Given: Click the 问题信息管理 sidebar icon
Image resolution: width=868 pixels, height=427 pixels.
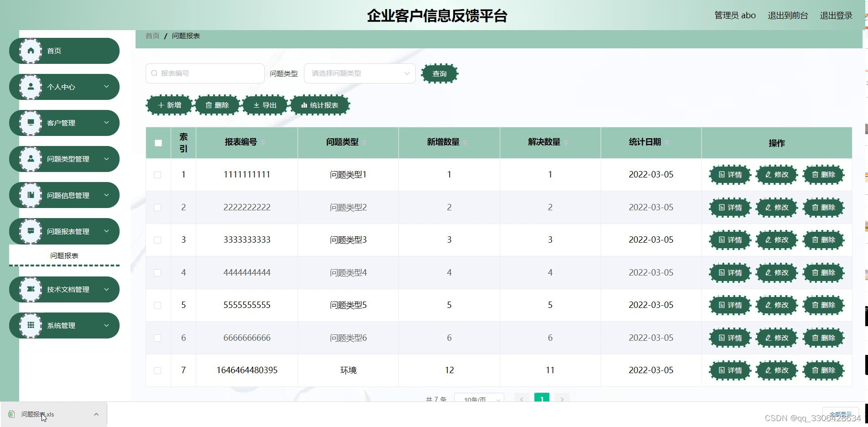Looking at the screenshot, I should 31,195.
